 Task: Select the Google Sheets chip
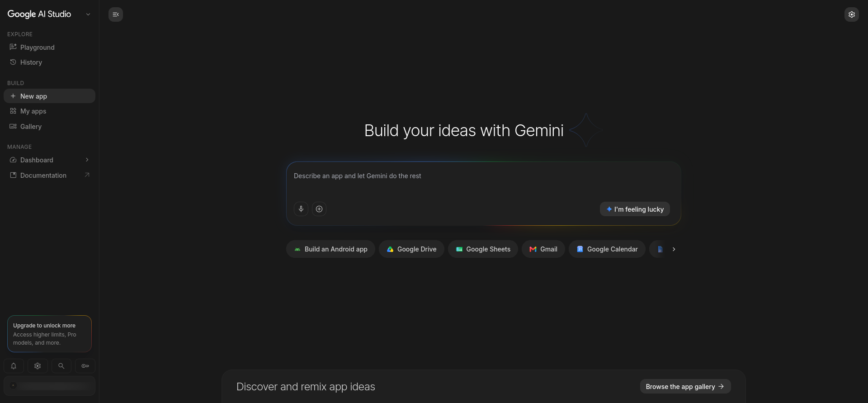coord(483,249)
